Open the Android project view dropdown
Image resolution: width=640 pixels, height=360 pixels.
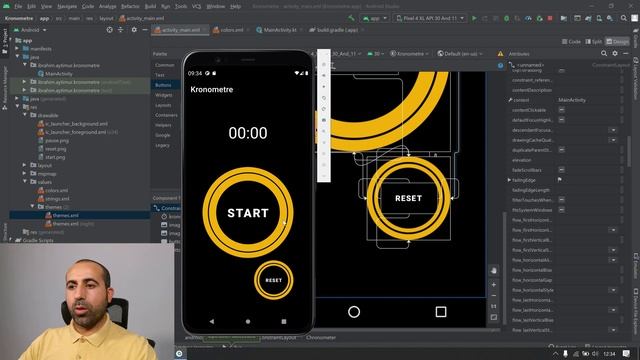(x=30, y=30)
